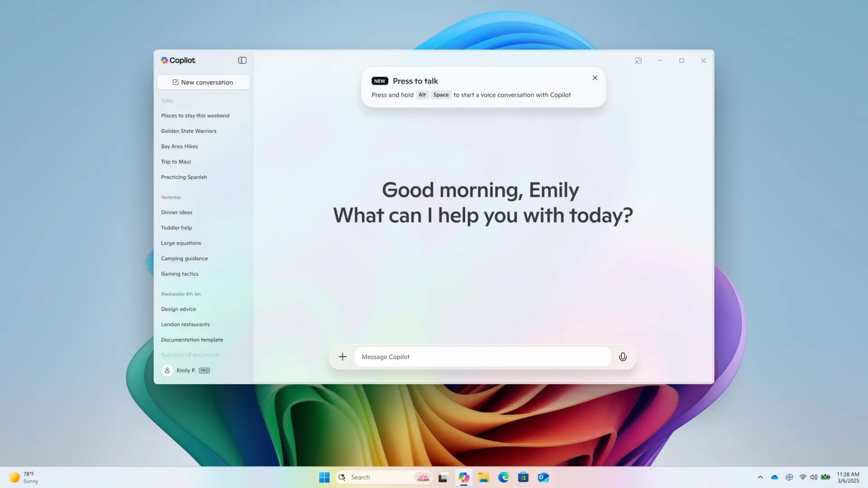
Task: Open Microsoft Store from the taskbar
Action: click(524, 477)
